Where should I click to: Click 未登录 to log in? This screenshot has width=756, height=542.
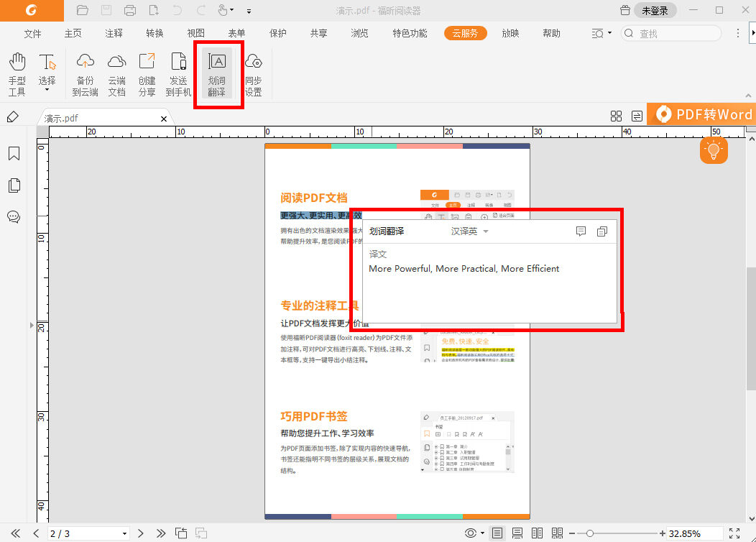pos(656,11)
